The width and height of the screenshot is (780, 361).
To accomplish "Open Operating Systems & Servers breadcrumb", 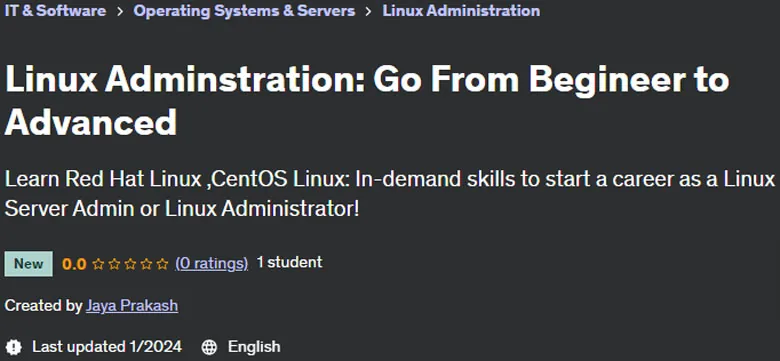I will 244,10.
